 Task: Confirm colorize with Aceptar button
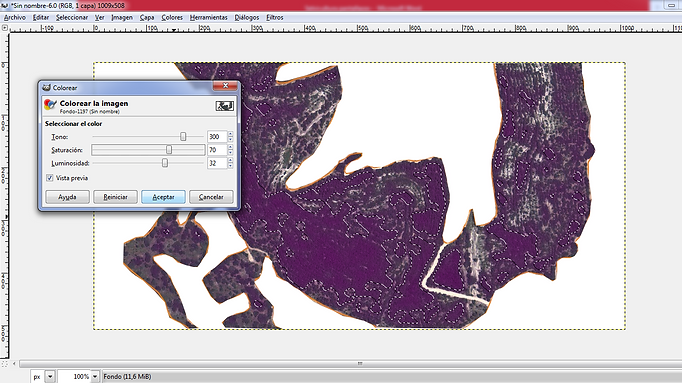click(163, 197)
